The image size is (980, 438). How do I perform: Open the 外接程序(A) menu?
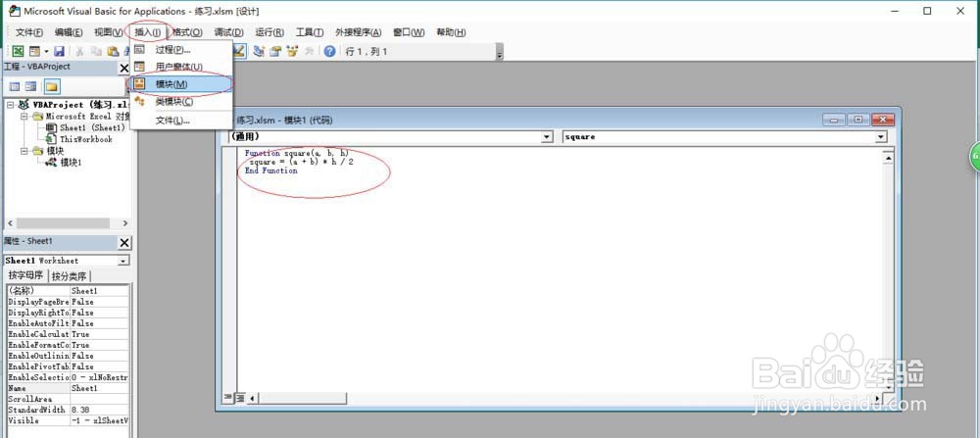(x=358, y=32)
